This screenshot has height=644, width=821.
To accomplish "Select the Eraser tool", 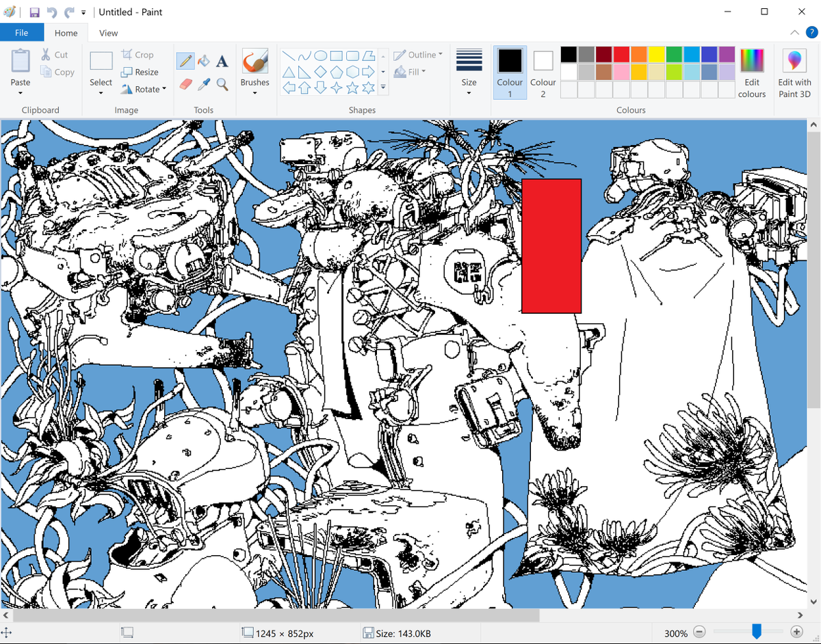I will coord(185,83).
